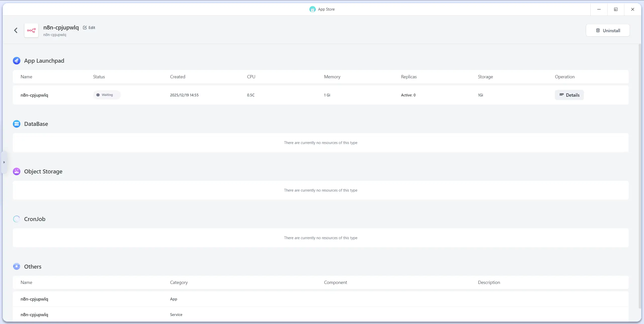Click the n8n app logo thumbnail

[x=31, y=30]
